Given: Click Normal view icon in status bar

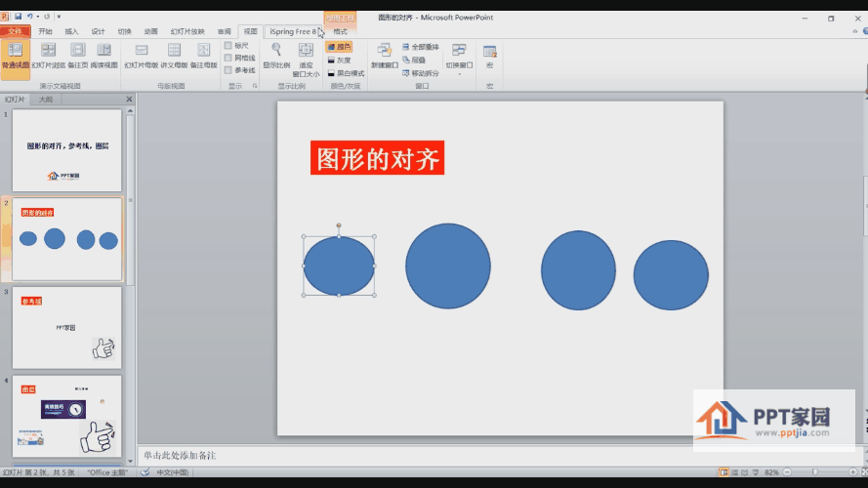Looking at the screenshot, I should click(x=723, y=472).
